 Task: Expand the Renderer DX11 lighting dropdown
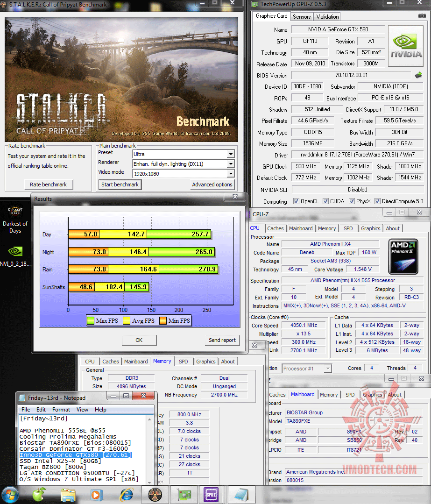click(231, 164)
